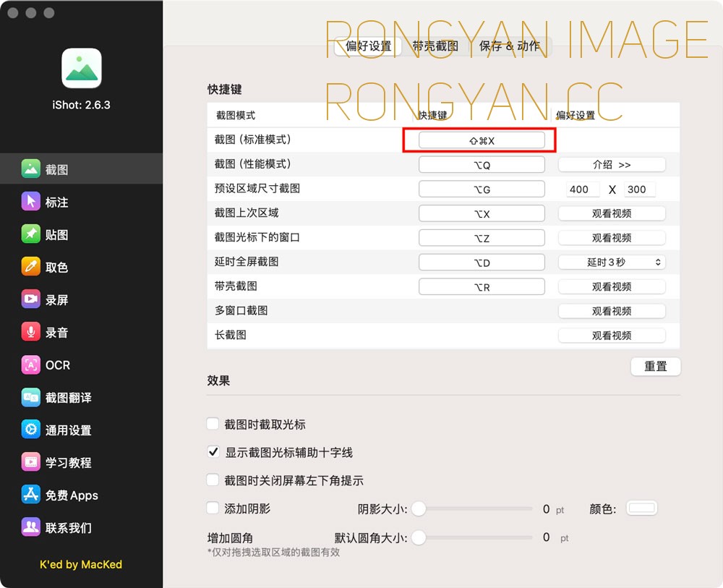The width and height of the screenshot is (723, 588).
Task: Open the 录屏 screen recording sidebar icon
Action: click(31, 299)
